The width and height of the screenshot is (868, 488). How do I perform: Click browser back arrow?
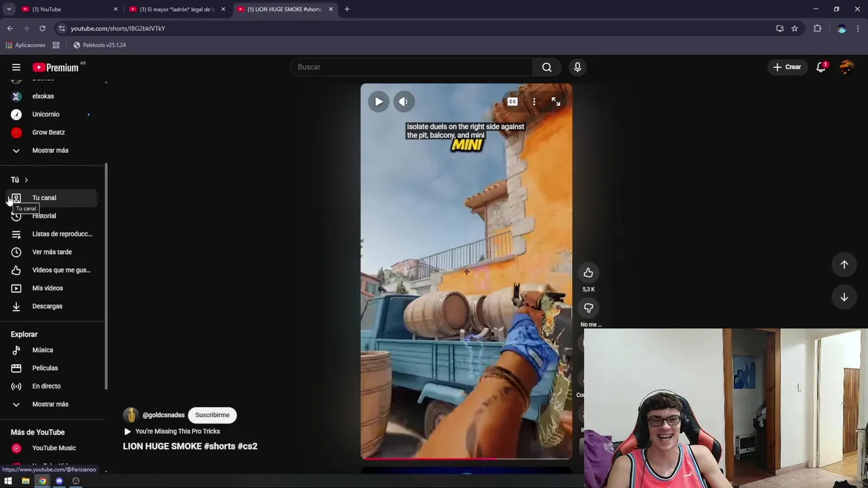[x=10, y=28]
